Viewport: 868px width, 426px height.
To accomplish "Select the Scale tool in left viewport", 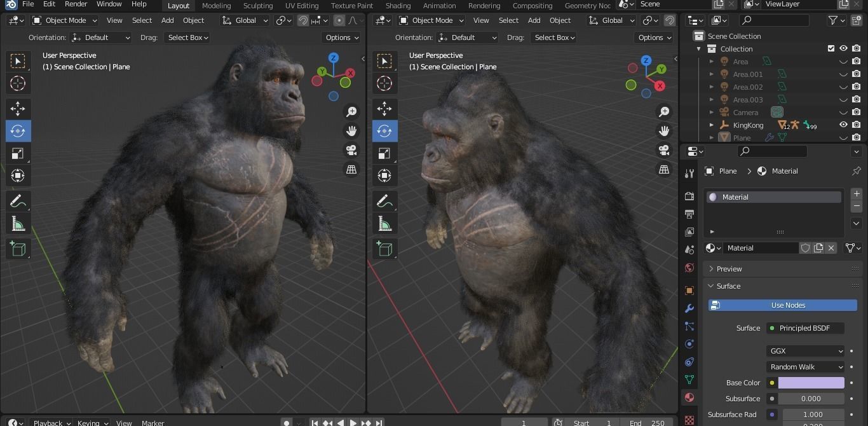I will (18, 153).
